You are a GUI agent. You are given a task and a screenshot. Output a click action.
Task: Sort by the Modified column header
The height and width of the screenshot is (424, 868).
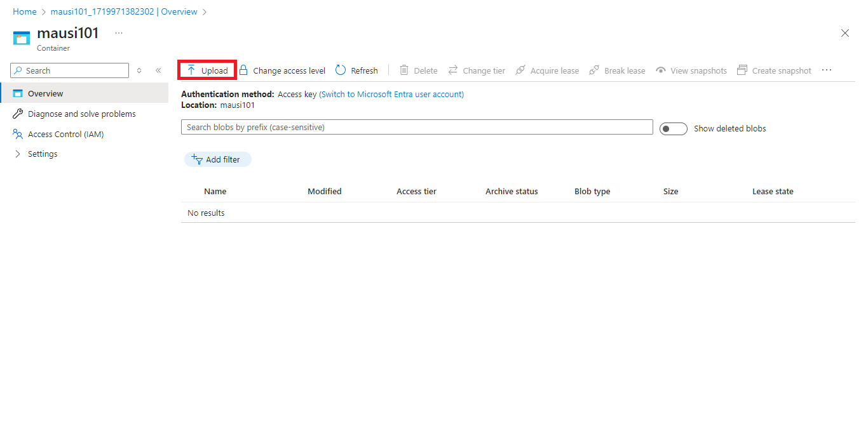pyautogui.click(x=325, y=192)
